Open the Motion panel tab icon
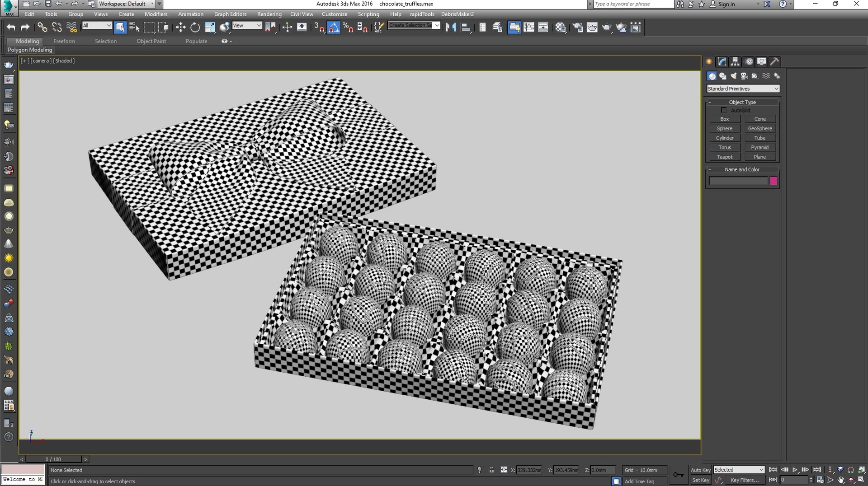This screenshot has width=868, height=486. click(x=749, y=61)
